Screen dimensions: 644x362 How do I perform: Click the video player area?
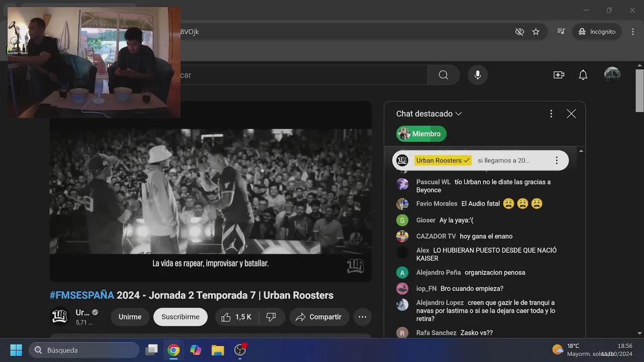pos(210,191)
